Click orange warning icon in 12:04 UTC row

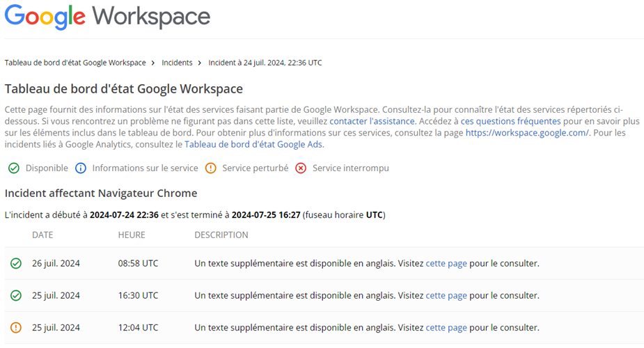tap(16, 328)
